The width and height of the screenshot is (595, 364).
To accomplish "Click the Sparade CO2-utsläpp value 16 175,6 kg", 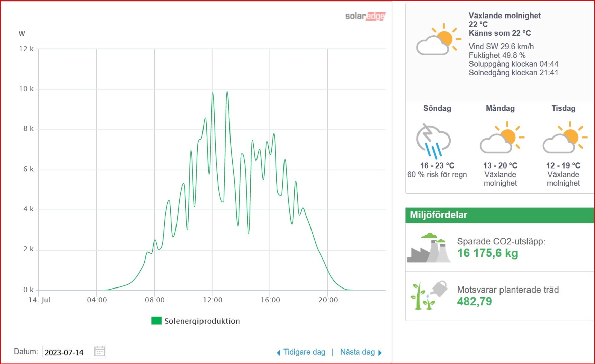I will [487, 253].
